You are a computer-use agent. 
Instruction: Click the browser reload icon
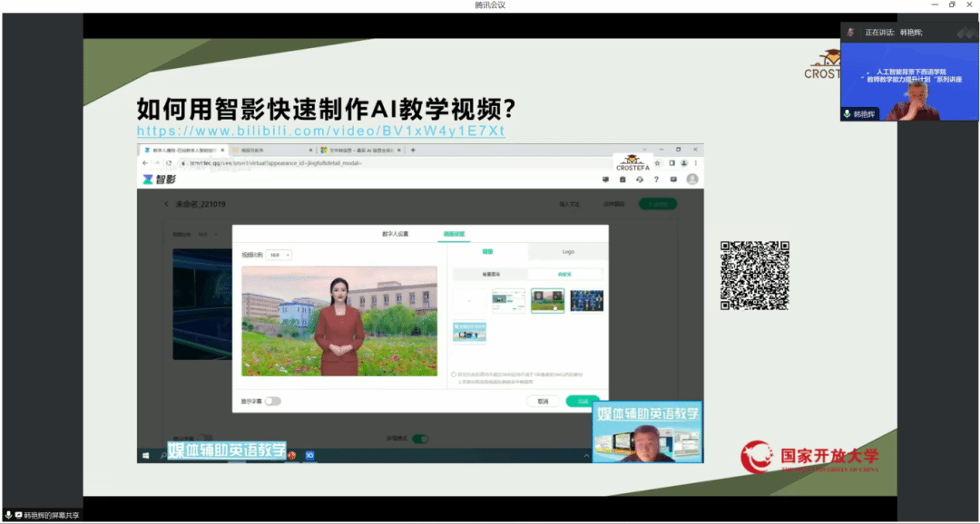click(x=169, y=163)
